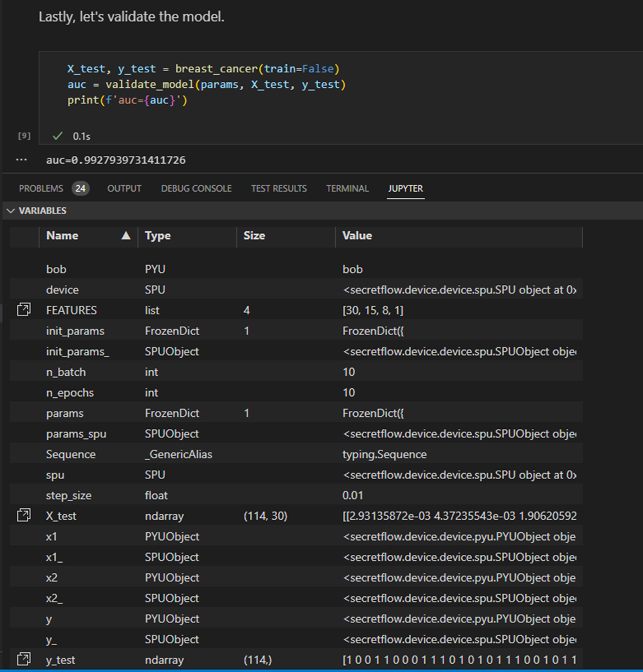Image resolution: width=643 pixels, height=672 pixels.
Task: Switch to the TERMINAL tab
Action: point(348,188)
